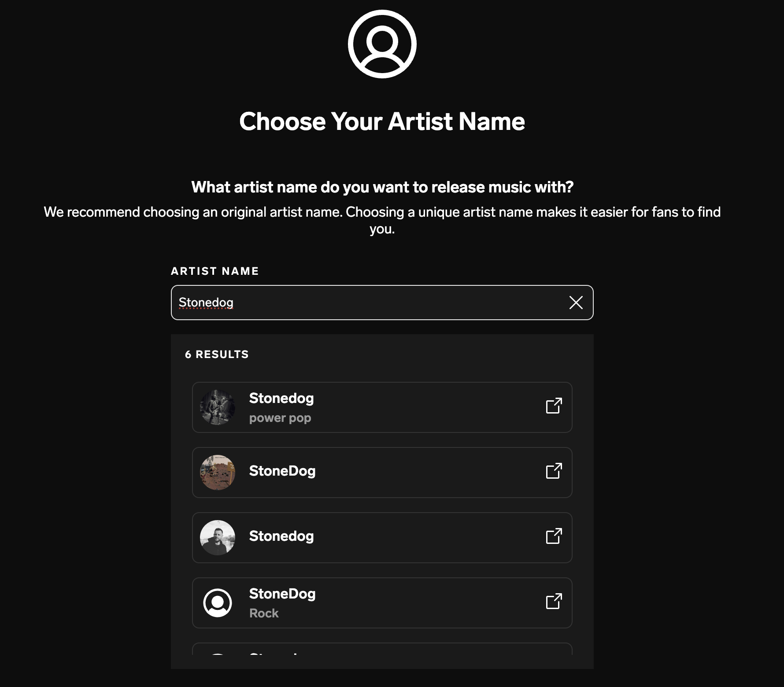
Task: Focus the Artist Name text input
Action: [370, 303]
